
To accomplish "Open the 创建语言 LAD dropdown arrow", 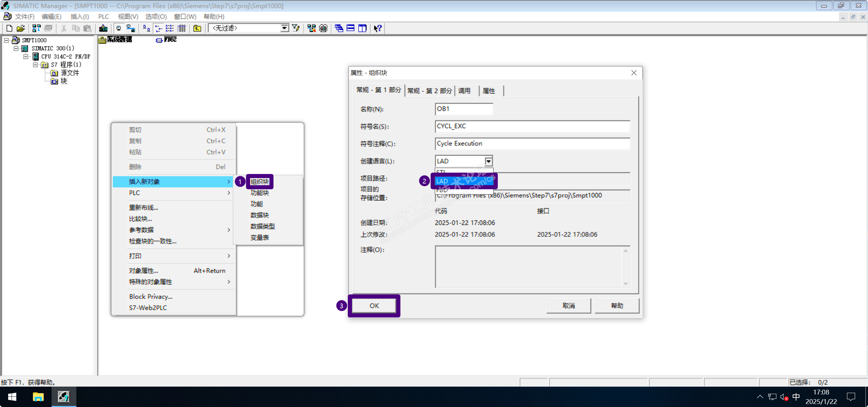I will tap(488, 161).
